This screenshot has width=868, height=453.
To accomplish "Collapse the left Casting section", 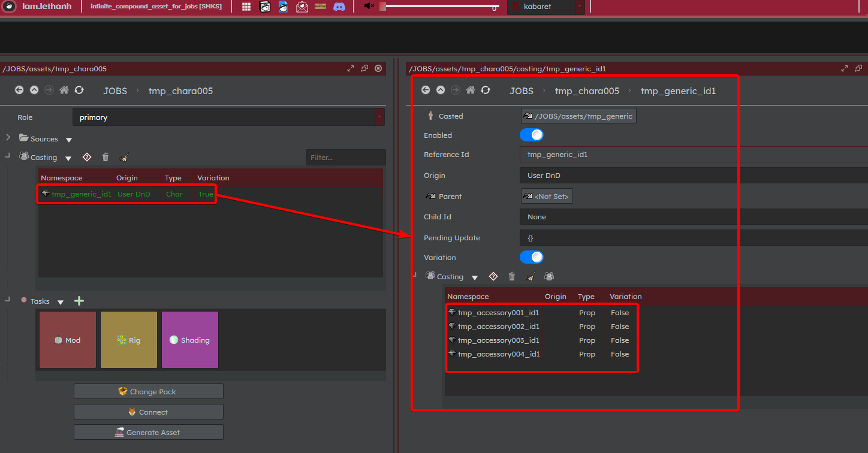I will pyautogui.click(x=8, y=156).
